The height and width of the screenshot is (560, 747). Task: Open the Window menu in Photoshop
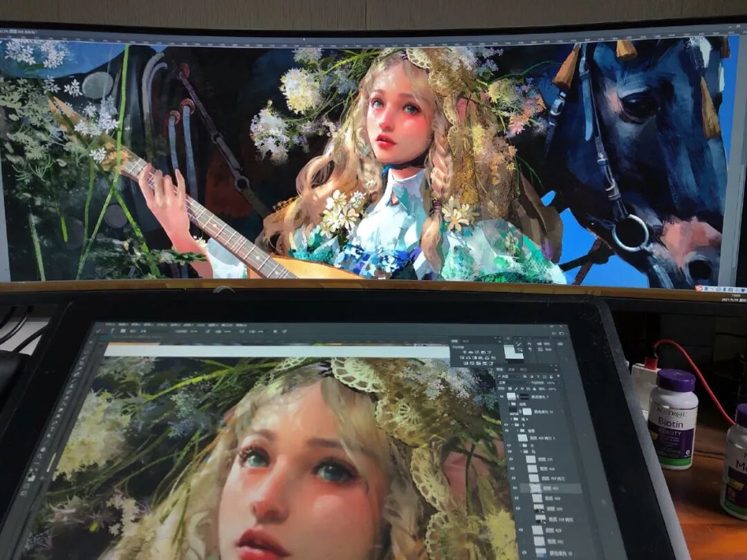point(226,325)
